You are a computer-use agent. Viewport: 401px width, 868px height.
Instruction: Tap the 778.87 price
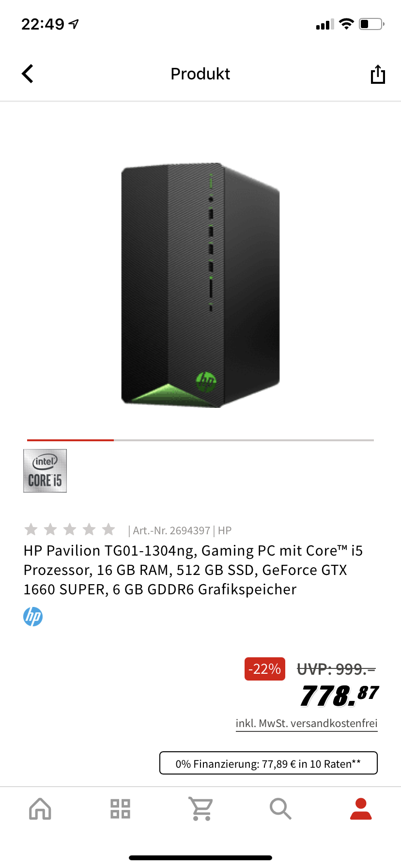[339, 696]
